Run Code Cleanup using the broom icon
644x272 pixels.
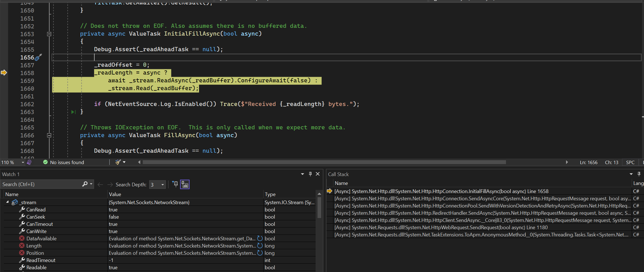point(118,162)
